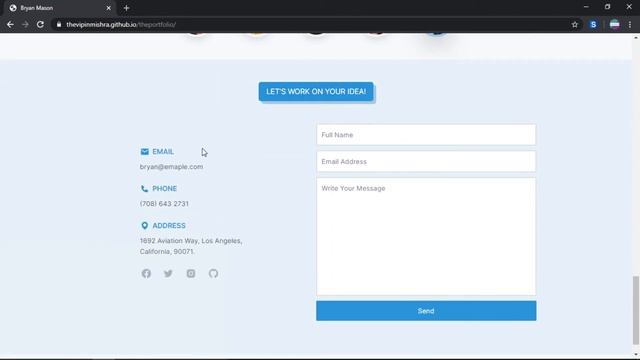
Task: Restore down the browser window
Action: tap(607, 7)
